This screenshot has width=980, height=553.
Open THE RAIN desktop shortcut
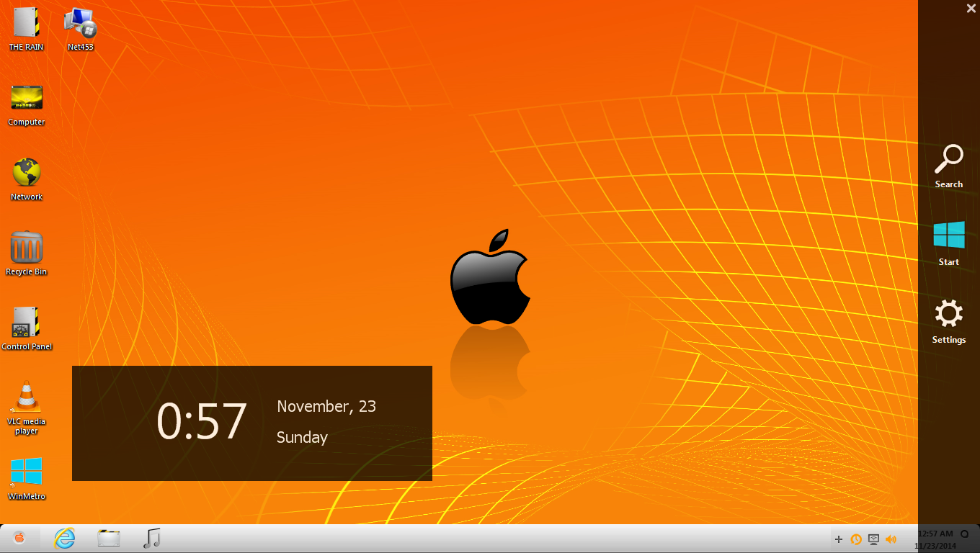(26, 29)
